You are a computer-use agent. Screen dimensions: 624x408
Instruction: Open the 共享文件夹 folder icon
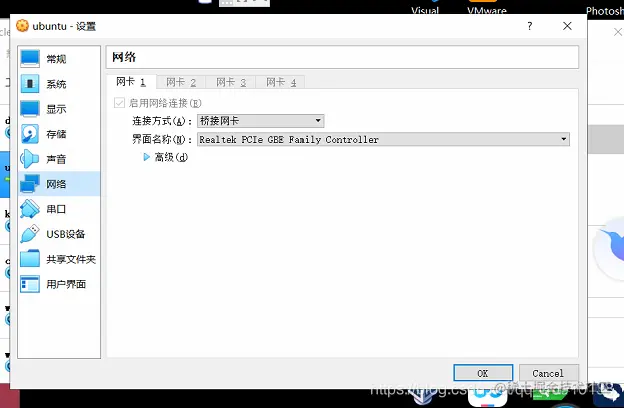[x=30, y=259]
